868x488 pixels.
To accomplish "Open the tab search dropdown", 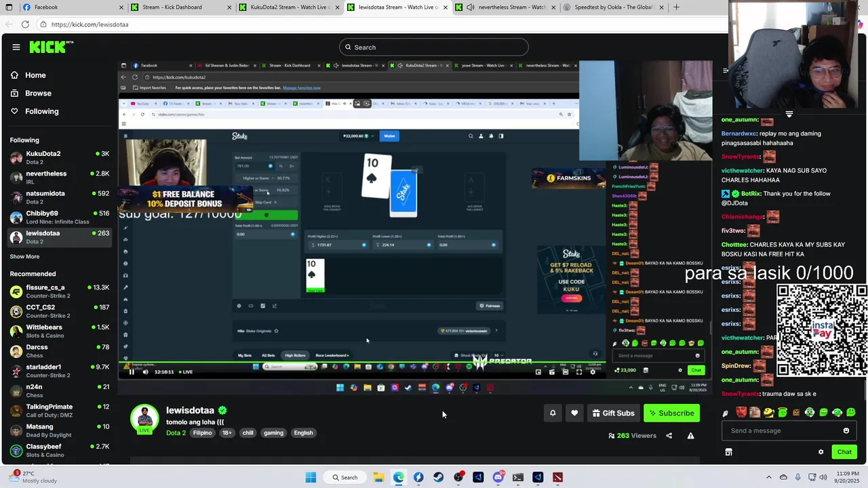I will pos(9,7).
